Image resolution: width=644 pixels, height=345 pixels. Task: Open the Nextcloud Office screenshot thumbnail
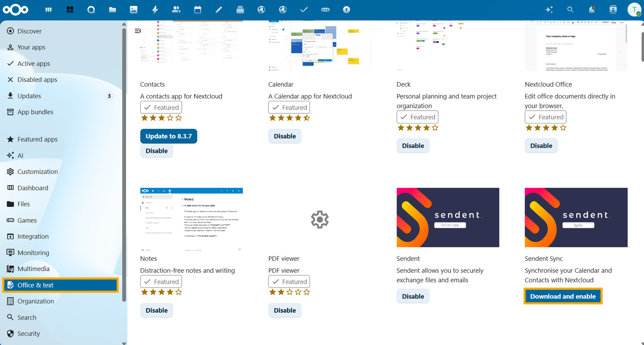tap(576, 46)
